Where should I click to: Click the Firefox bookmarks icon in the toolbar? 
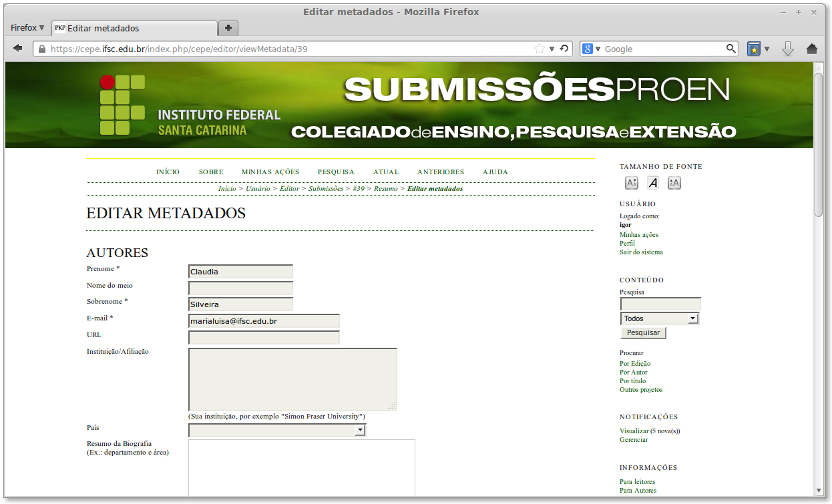click(x=754, y=48)
